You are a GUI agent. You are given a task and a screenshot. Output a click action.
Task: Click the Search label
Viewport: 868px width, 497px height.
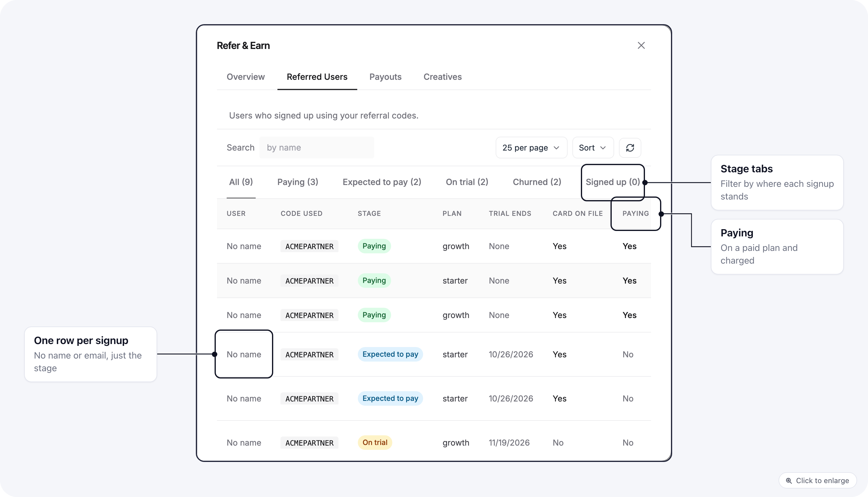240,148
